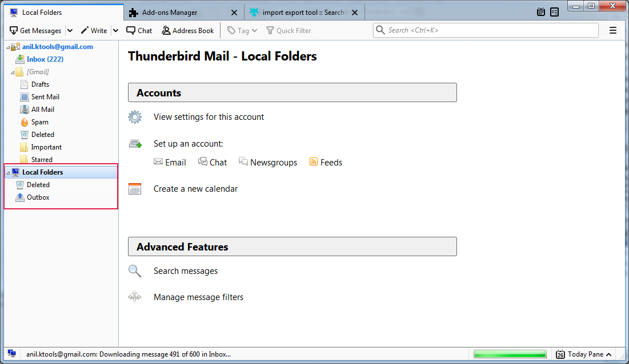Toggle the Quick Filter bar
The width and height of the screenshot is (629, 364).
coord(289,30)
